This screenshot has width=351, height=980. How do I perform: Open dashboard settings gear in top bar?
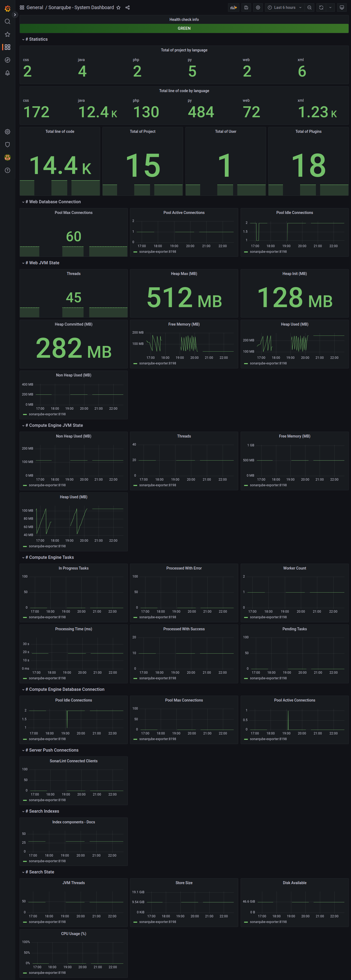[258, 7]
